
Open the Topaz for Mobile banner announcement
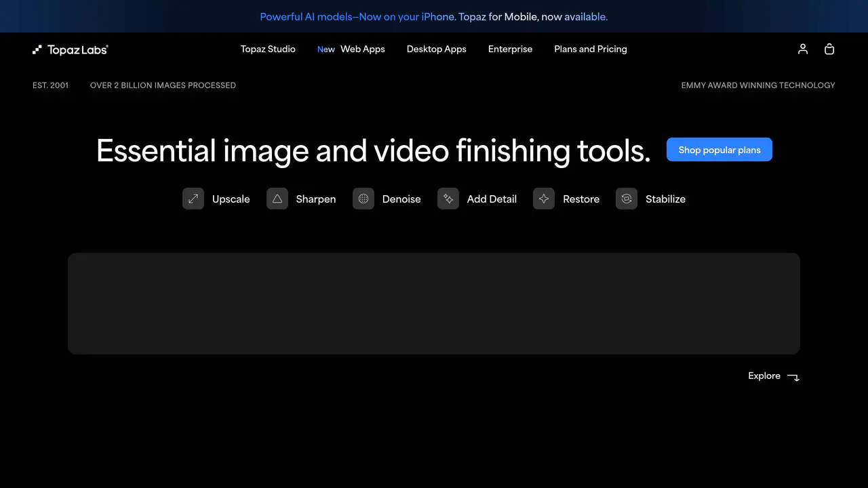[x=434, y=16]
